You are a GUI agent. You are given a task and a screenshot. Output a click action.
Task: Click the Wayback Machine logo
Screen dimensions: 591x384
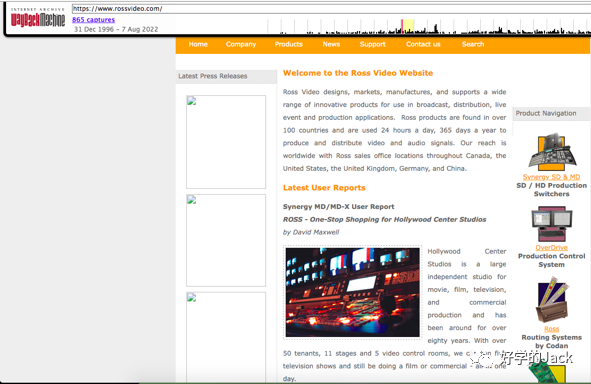click(x=38, y=18)
